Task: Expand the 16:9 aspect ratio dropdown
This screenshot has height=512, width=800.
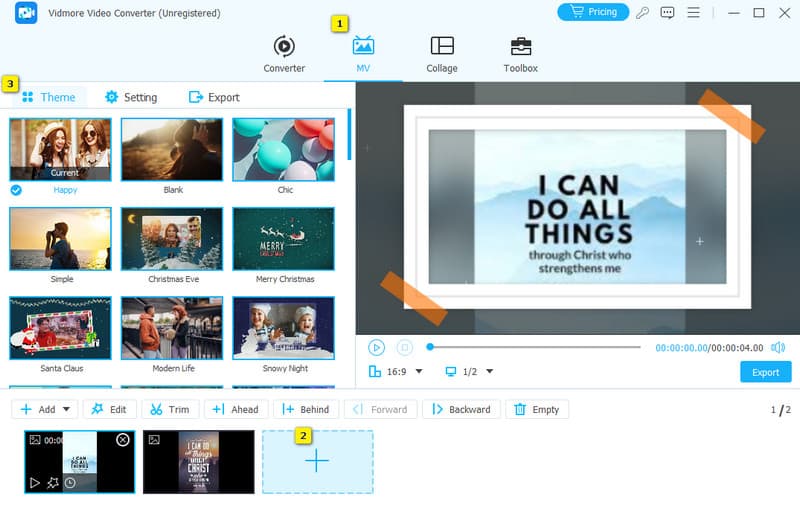Action: pyautogui.click(x=396, y=372)
